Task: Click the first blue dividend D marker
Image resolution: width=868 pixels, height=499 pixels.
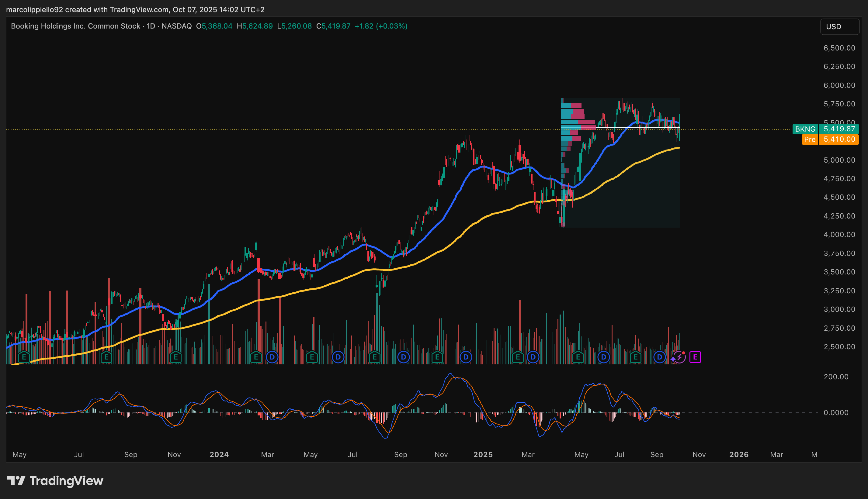Action: point(272,357)
